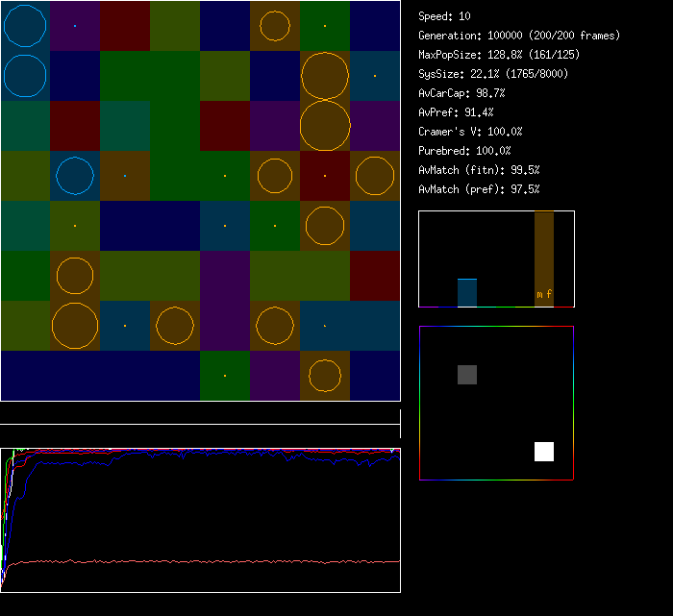
Task: Select the Cramer's V statistic
Action: click(470, 132)
